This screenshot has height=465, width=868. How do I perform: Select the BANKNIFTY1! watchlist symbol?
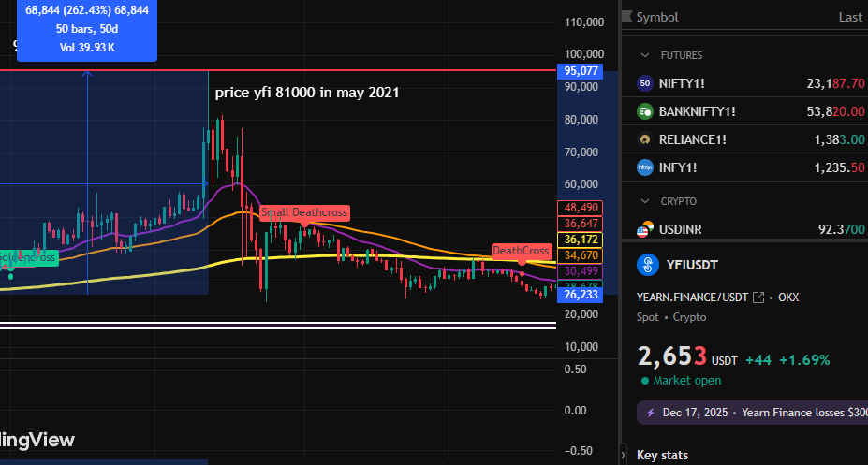(x=697, y=111)
